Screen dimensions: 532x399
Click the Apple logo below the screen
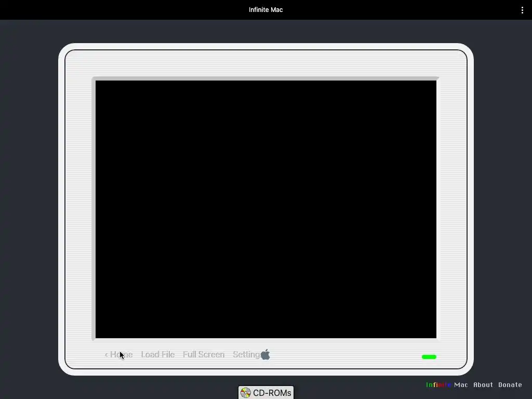[x=265, y=354]
